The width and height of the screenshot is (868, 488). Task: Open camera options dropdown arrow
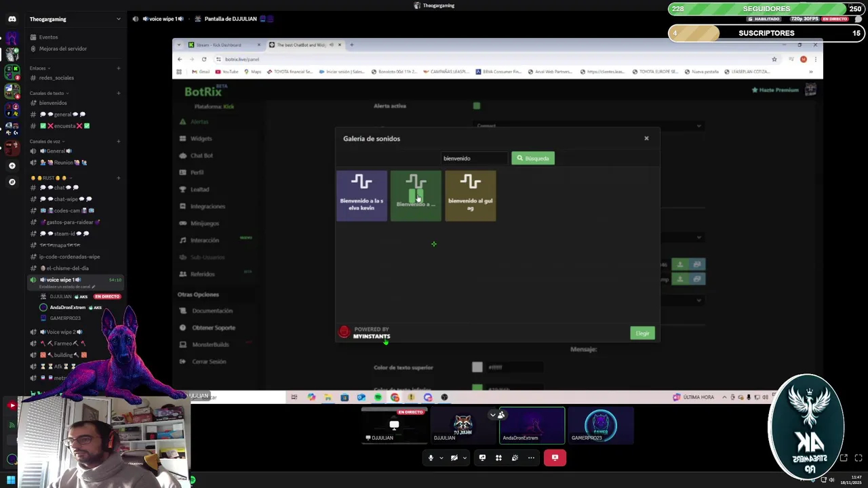(465, 458)
